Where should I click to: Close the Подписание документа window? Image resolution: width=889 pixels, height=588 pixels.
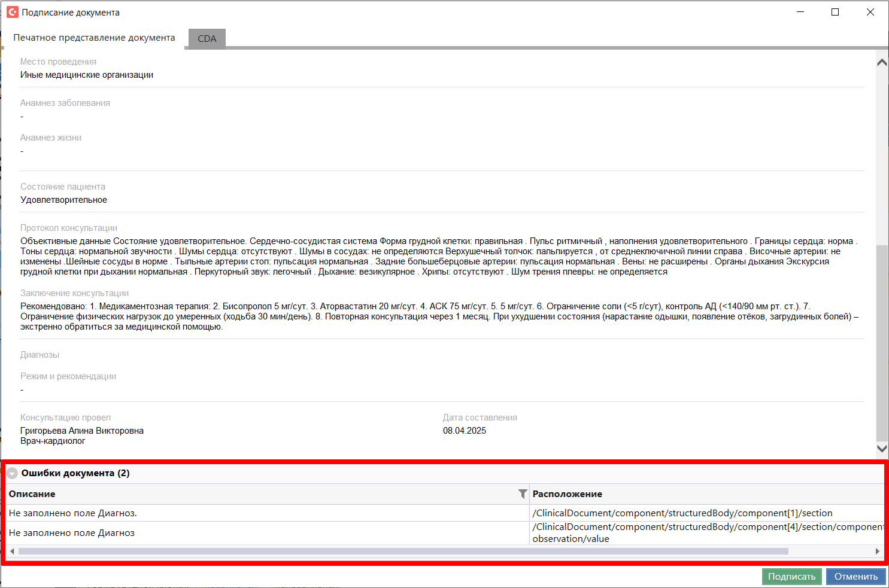point(870,12)
